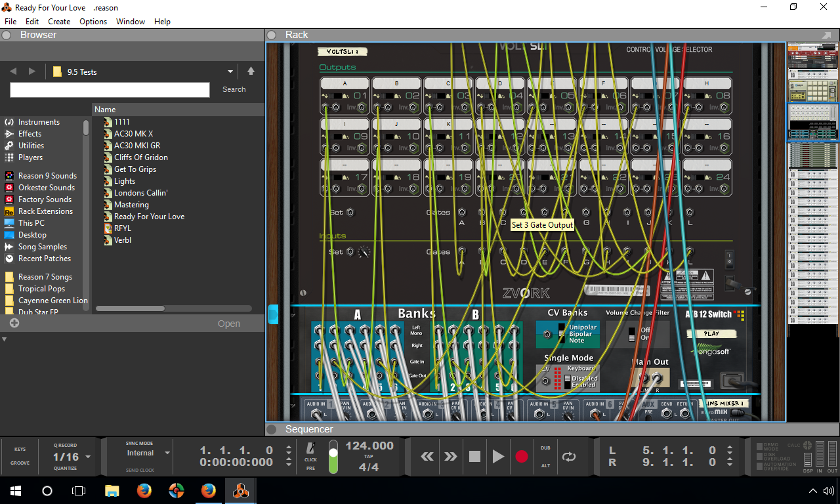Select Reason 9 Sounds location
The image size is (840, 504).
point(41,176)
